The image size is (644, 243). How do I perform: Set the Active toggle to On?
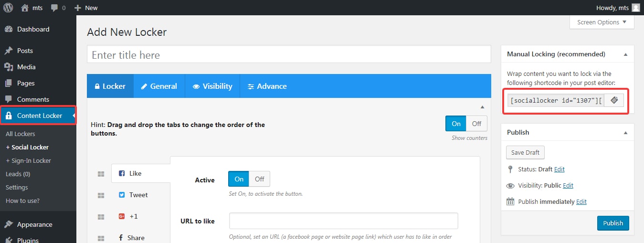[239, 179]
